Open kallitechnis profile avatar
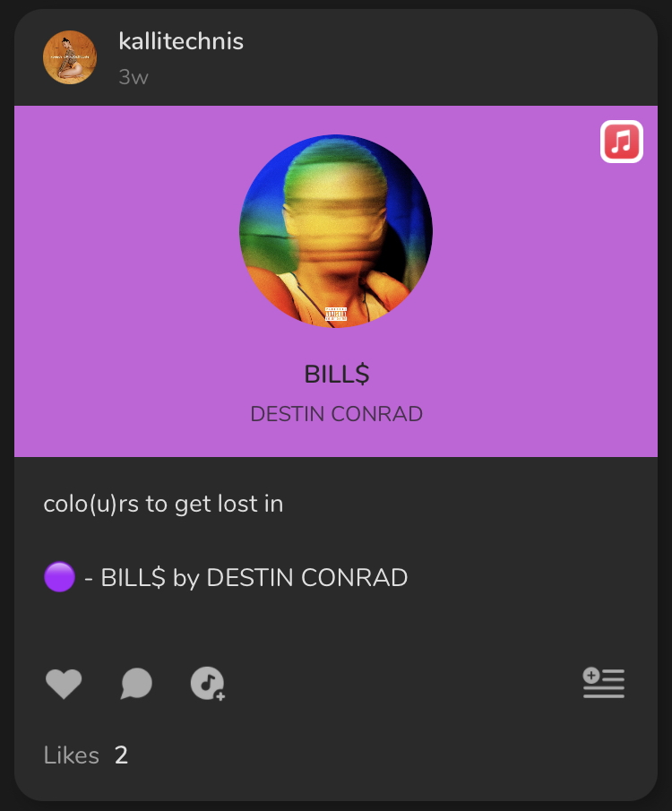 pyautogui.click(x=70, y=57)
